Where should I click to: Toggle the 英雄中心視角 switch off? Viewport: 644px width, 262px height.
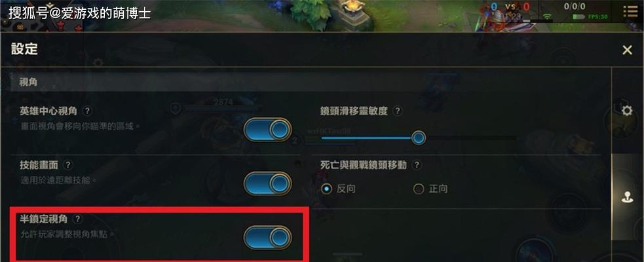pyautogui.click(x=267, y=130)
